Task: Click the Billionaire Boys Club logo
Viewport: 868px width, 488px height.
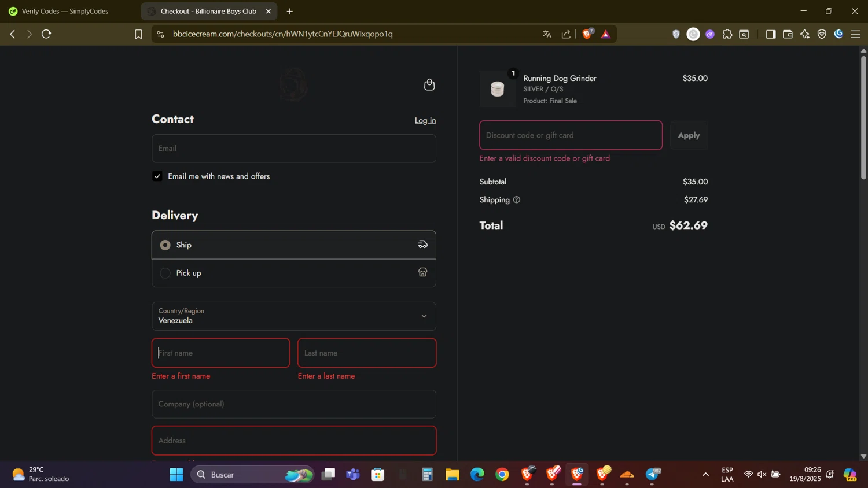Action: [293, 84]
